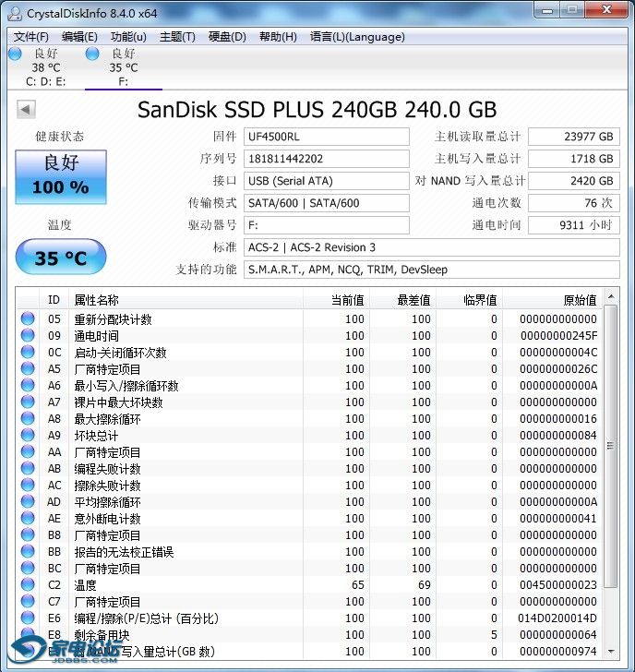The image size is (635, 672).
Task: Click the 临界值 column header
Action: (470, 300)
